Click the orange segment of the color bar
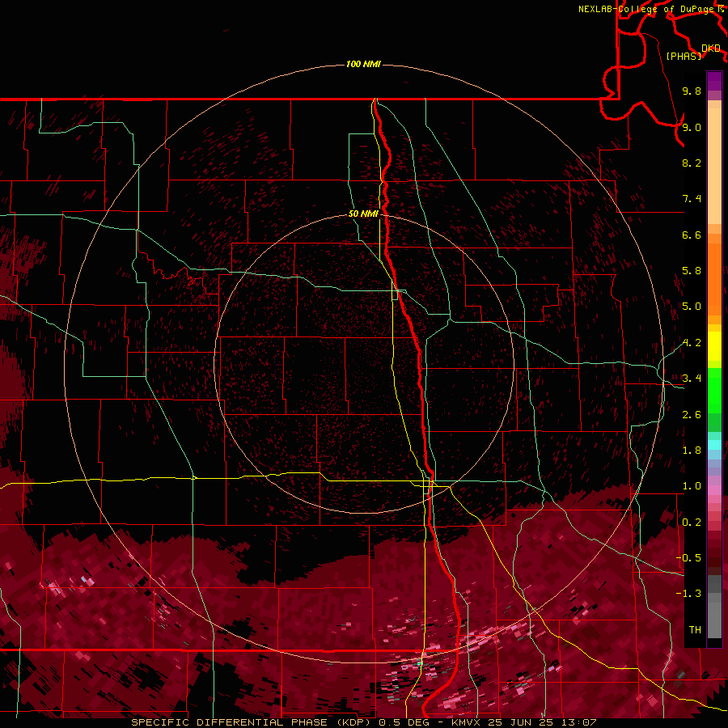This screenshot has width=728, height=728. [x=714, y=278]
